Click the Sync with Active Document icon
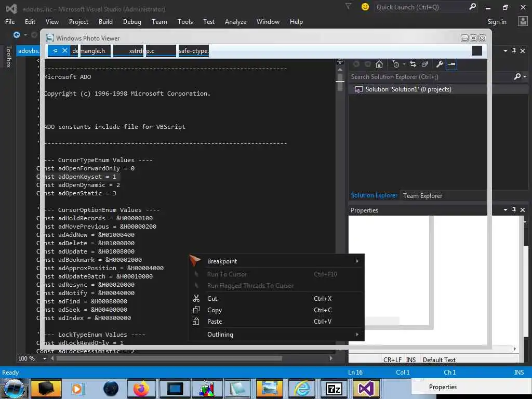Image resolution: width=532 pixels, height=399 pixels. 413,64
